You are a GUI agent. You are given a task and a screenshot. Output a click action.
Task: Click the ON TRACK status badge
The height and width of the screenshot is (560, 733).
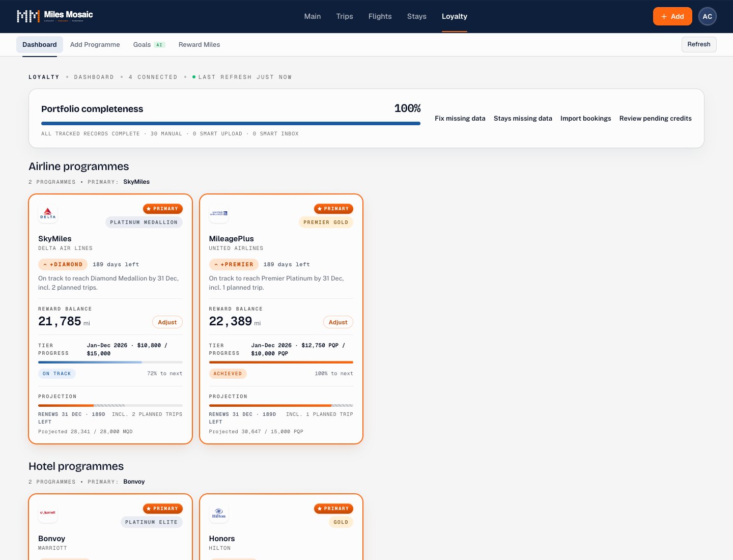pos(57,374)
